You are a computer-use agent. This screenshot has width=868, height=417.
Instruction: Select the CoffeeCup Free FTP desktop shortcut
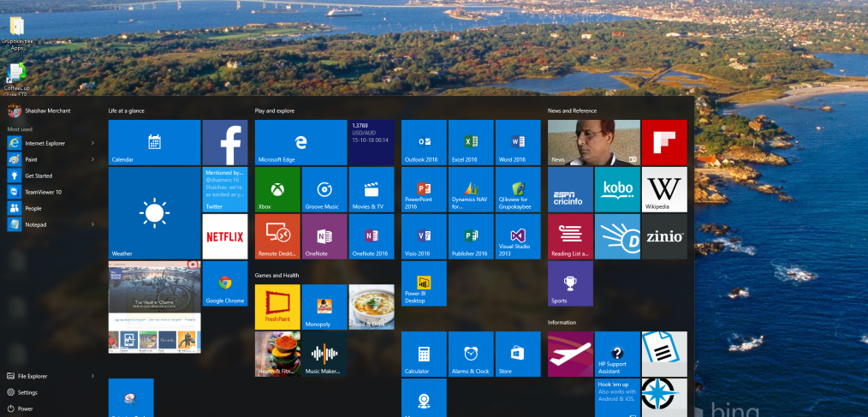(16, 80)
